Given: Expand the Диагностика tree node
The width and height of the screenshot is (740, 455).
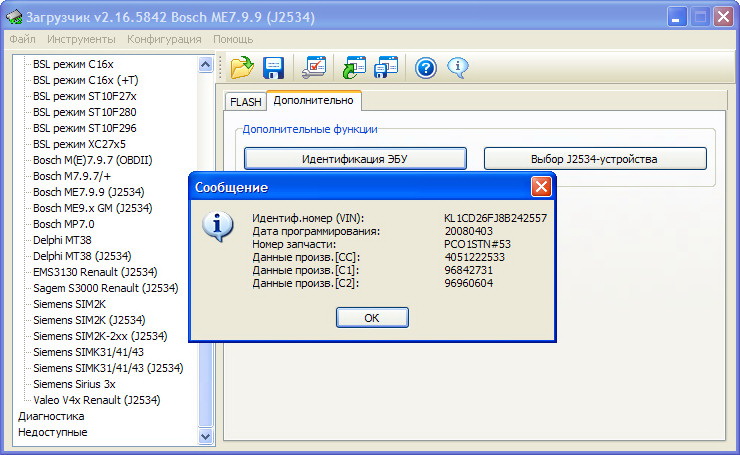Looking at the screenshot, I should (x=51, y=416).
